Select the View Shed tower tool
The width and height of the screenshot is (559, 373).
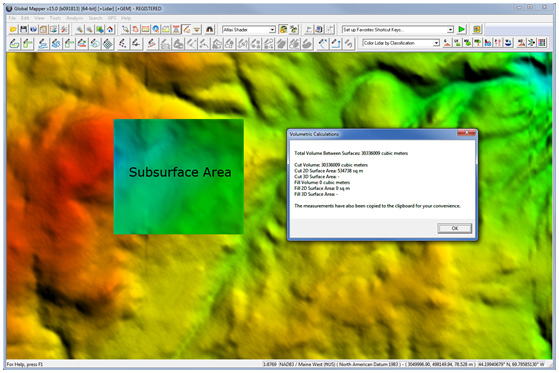[176, 29]
